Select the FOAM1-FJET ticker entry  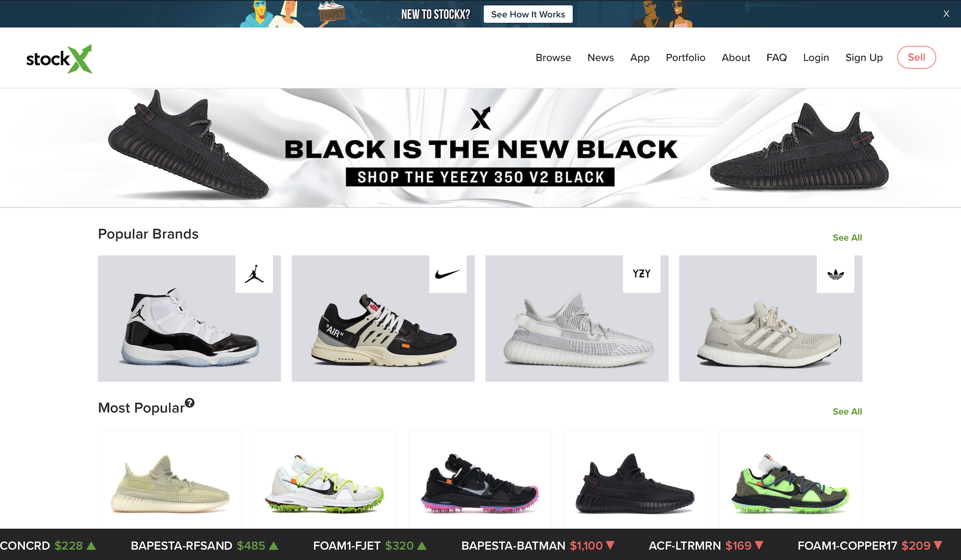(x=370, y=546)
